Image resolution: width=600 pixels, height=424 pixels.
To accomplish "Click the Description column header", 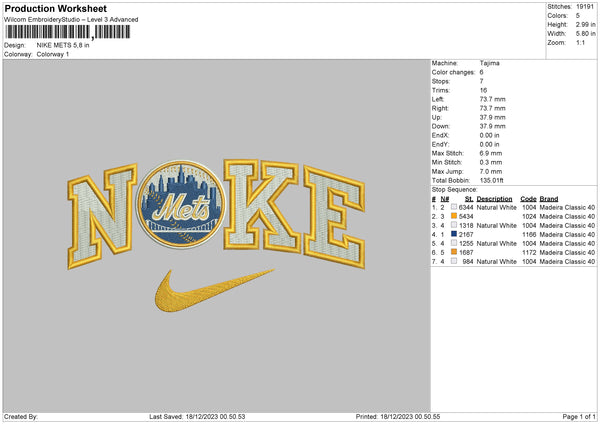I will 494,199.
